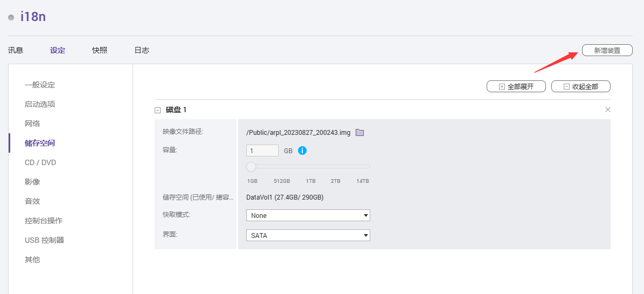Click the gray VM status dot

tap(11, 18)
